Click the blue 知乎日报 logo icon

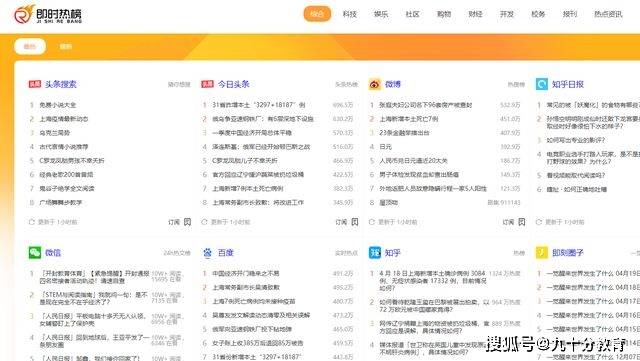coord(542,84)
